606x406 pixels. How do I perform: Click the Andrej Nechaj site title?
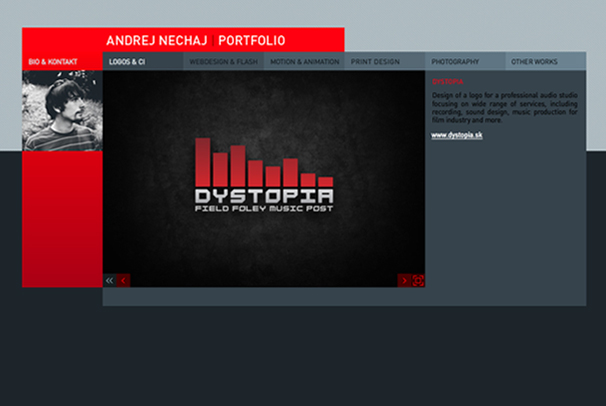tap(156, 41)
